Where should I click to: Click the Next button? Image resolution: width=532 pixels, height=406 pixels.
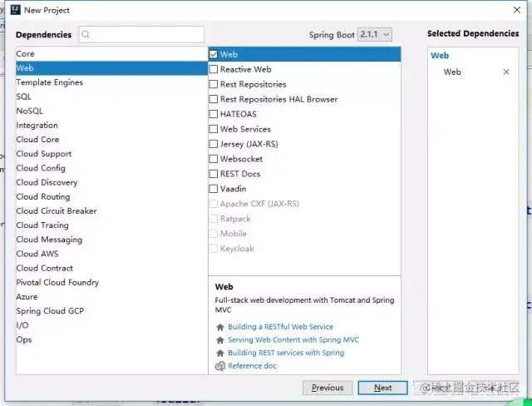(x=382, y=388)
